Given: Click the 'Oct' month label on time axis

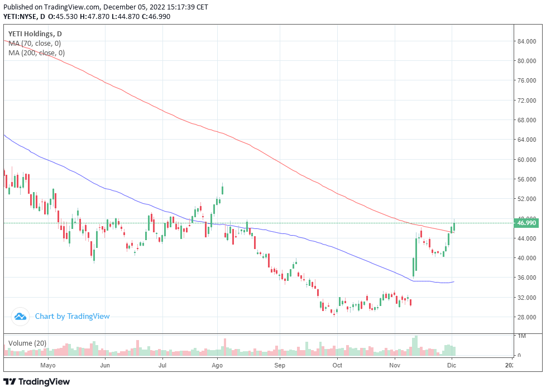Looking at the screenshot, I should (x=337, y=365).
